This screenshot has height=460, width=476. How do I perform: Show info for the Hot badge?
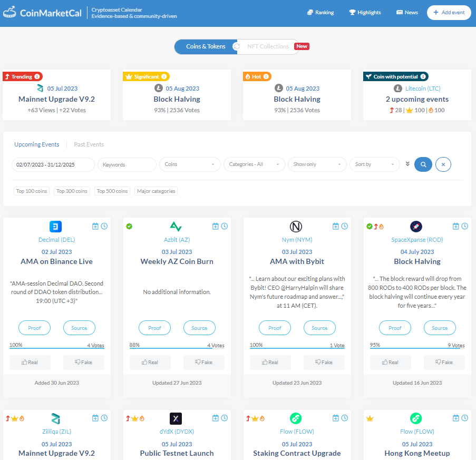tap(266, 76)
